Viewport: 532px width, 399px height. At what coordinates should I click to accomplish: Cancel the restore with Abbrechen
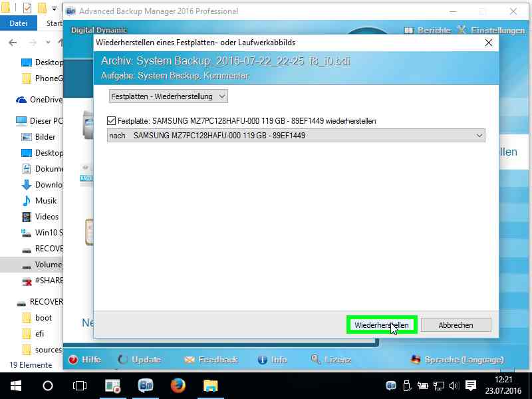pos(456,325)
